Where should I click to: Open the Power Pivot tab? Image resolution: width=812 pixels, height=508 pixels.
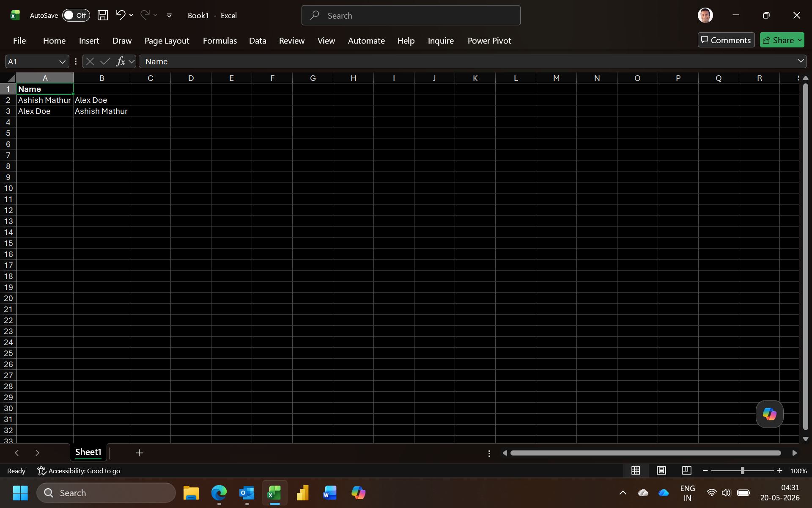pos(489,41)
